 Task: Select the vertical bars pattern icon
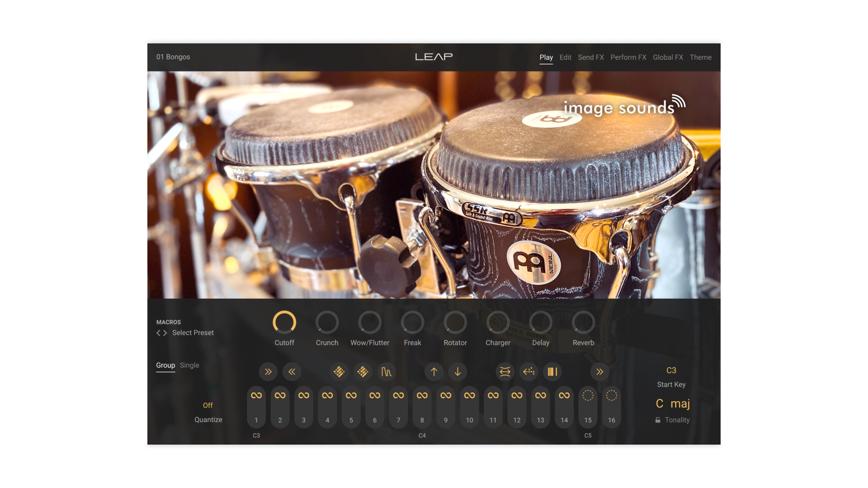click(x=552, y=371)
